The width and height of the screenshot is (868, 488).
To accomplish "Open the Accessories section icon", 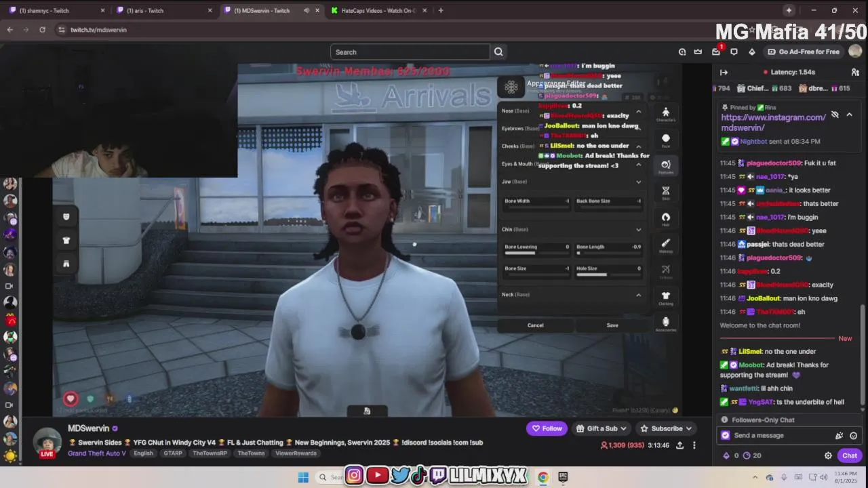I will click(x=666, y=323).
